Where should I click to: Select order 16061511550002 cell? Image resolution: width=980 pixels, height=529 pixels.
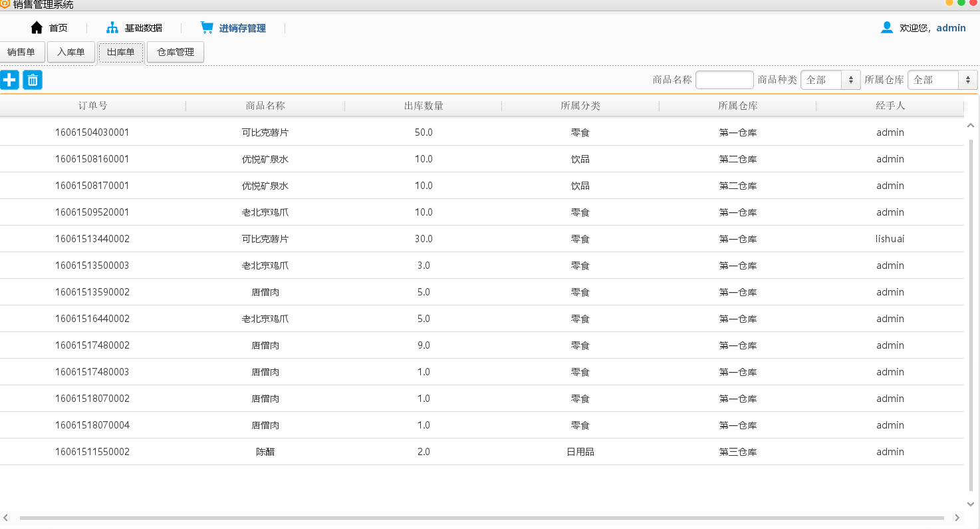[x=92, y=452]
